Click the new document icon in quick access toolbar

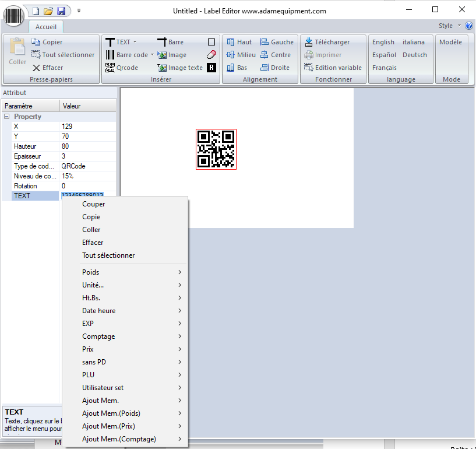(x=37, y=11)
